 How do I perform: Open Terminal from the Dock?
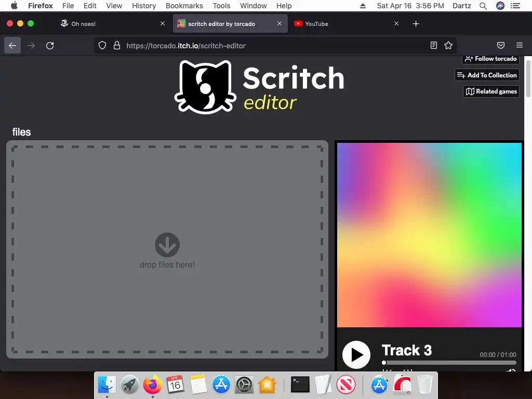click(x=300, y=385)
